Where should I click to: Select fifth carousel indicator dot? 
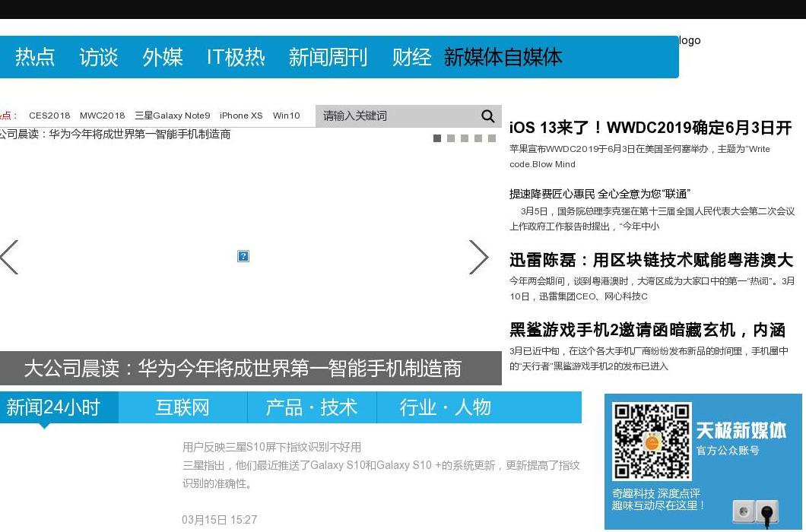[492, 138]
